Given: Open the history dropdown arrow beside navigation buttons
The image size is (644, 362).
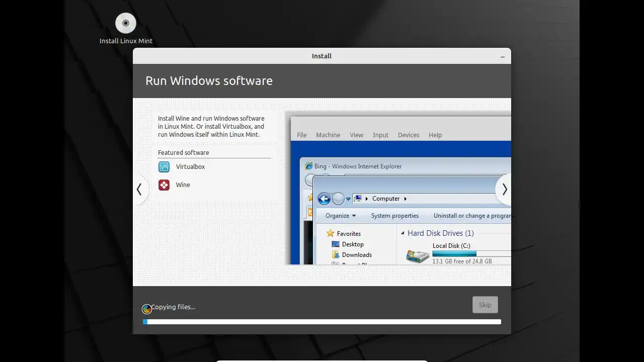Looking at the screenshot, I should click(348, 199).
